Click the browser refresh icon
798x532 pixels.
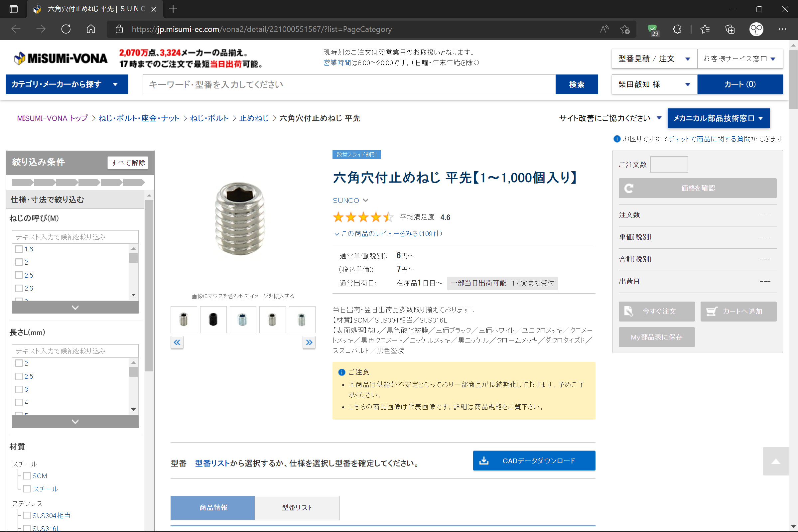[x=66, y=29]
